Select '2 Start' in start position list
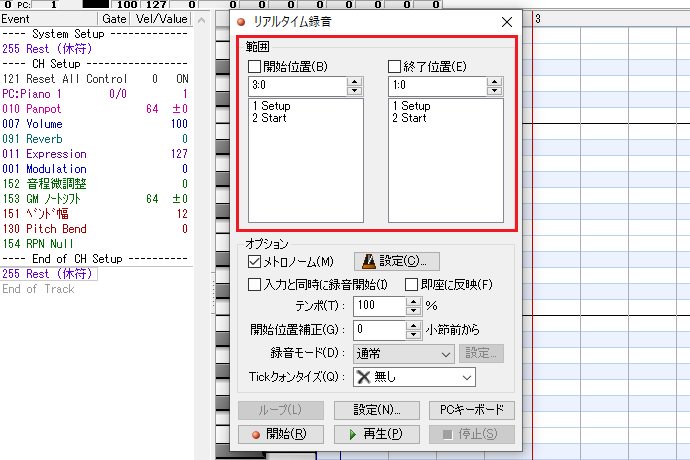 [270, 118]
